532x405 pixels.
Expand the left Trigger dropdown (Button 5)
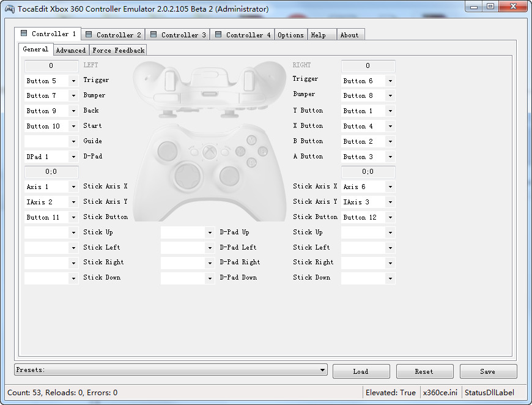tap(73, 81)
